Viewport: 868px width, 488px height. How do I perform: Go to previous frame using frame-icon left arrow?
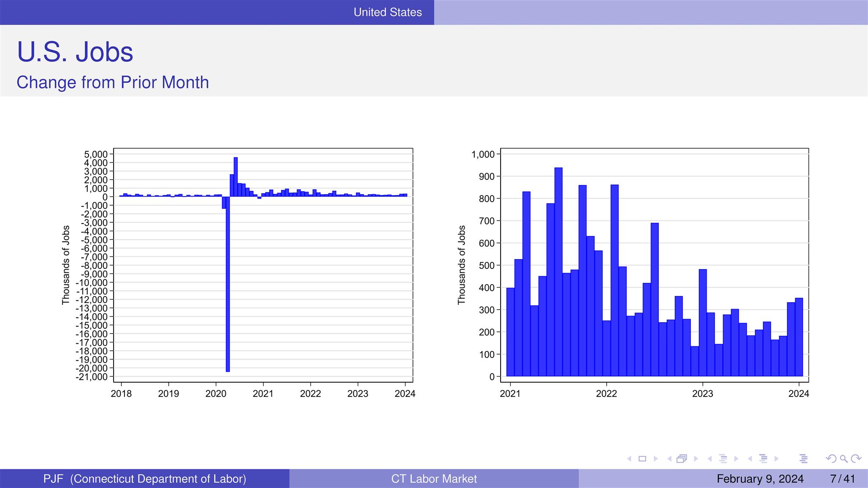(x=669, y=459)
